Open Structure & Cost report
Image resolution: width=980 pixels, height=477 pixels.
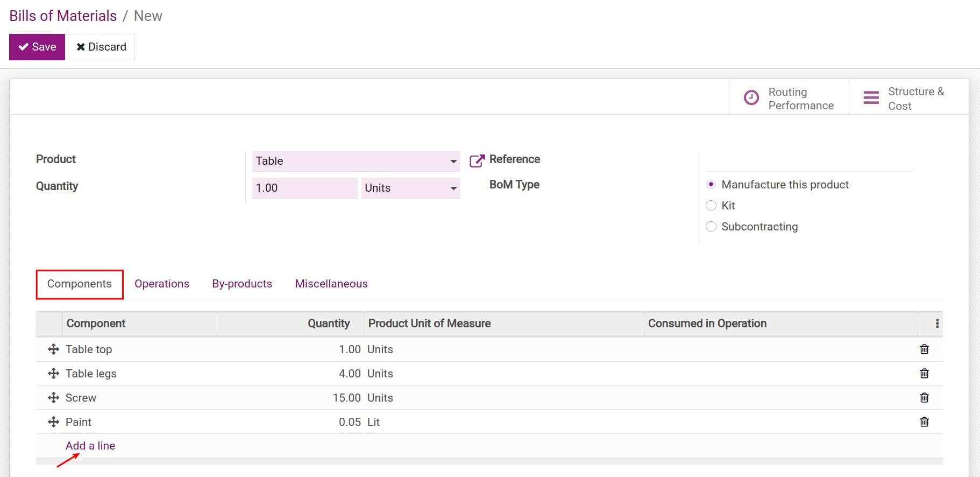908,98
